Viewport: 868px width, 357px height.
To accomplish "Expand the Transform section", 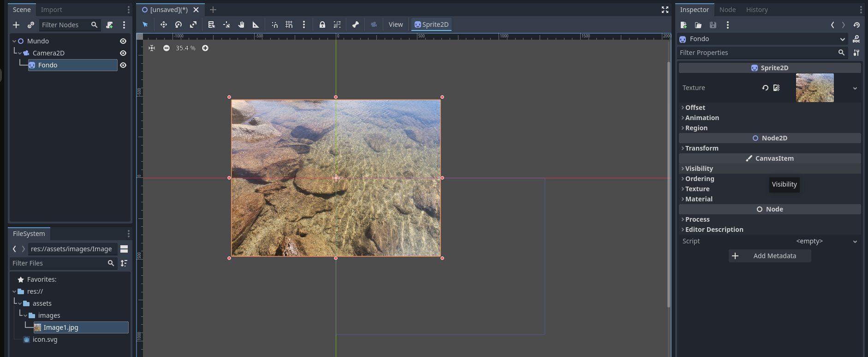I will click(x=702, y=148).
